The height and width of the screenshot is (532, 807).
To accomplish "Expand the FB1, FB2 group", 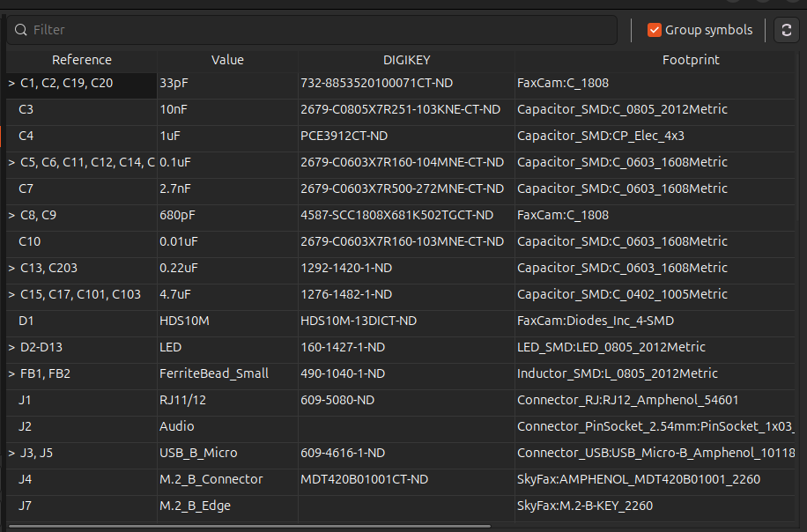I will click(x=11, y=373).
